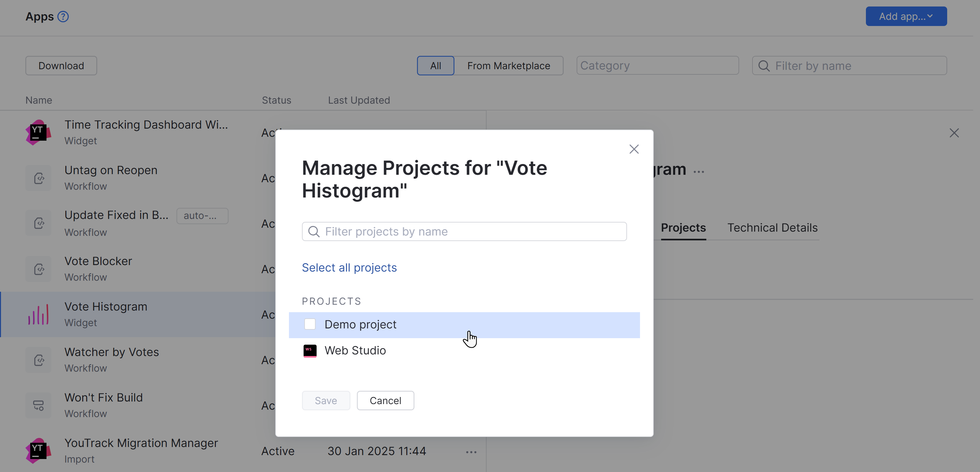Click the Won't Fix Build workflow icon
The image size is (980, 472).
[x=38, y=405]
